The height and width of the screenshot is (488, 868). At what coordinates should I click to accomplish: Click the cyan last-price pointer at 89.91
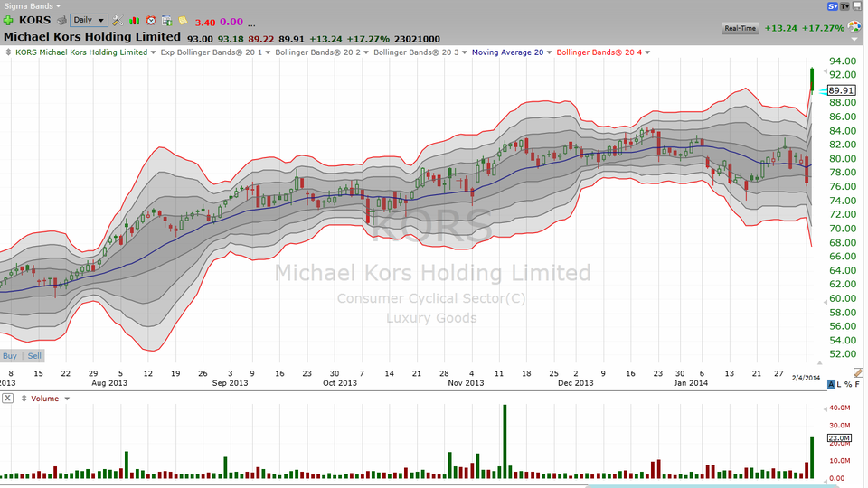point(823,90)
